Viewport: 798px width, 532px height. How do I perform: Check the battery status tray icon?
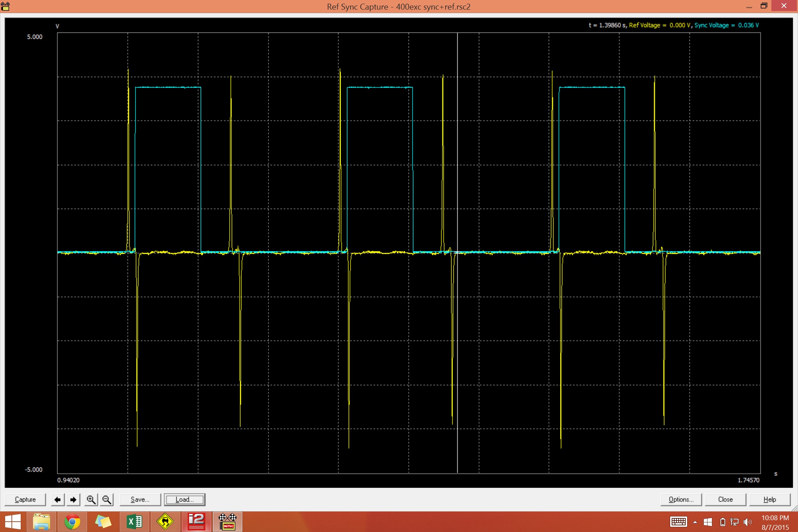click(723, 522)
